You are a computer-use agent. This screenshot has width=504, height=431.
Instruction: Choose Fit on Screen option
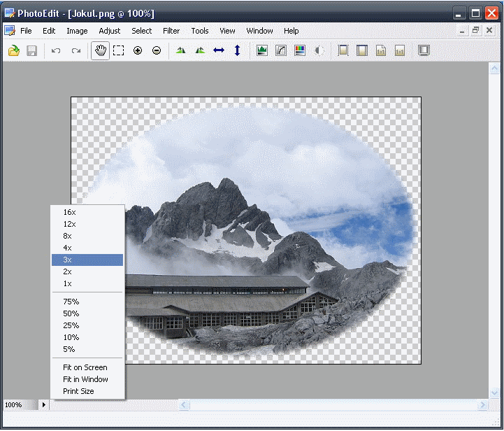[x=85, y=367]
